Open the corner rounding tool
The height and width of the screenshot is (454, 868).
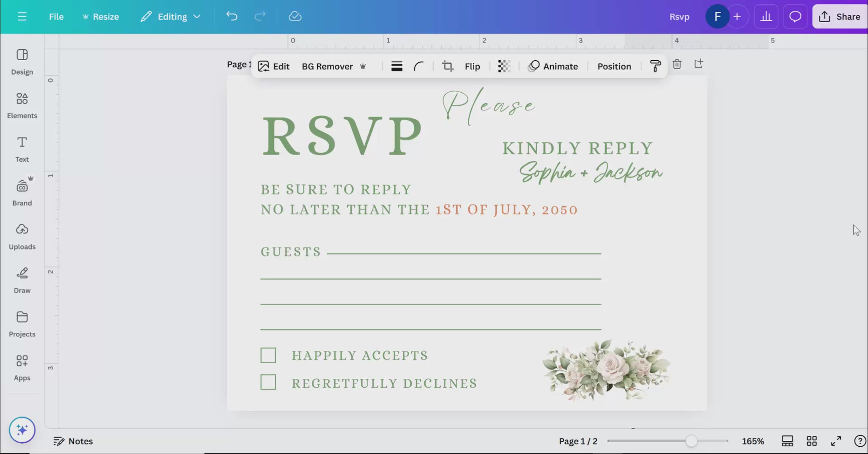pyautogui.click(x=419, y=66)
